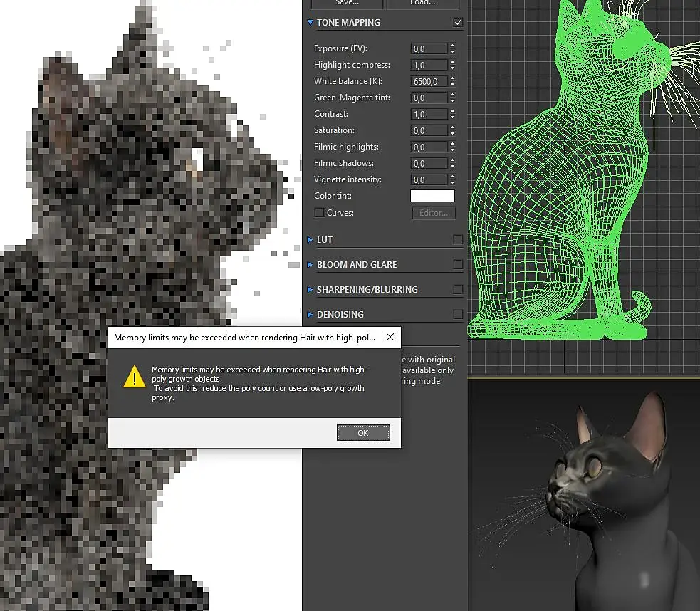Click the Contrast spinner arrows

452,114
